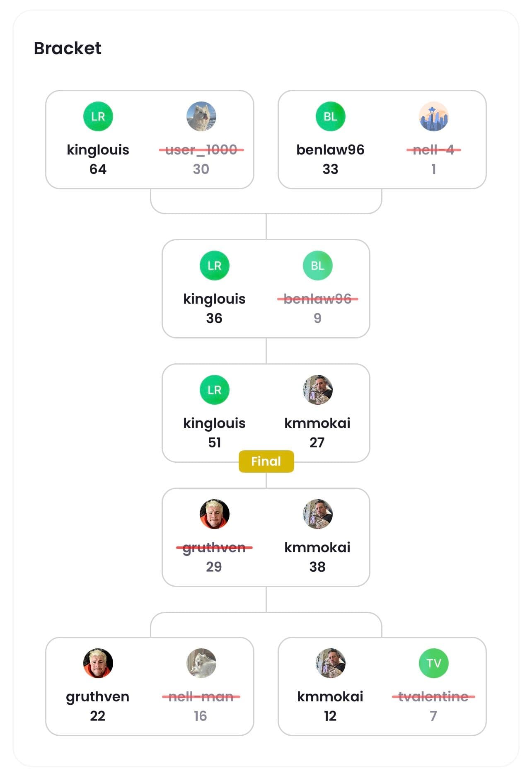Click benlaw96 BL avatar in top-right match
532x778 pixels.
[330, 116]
